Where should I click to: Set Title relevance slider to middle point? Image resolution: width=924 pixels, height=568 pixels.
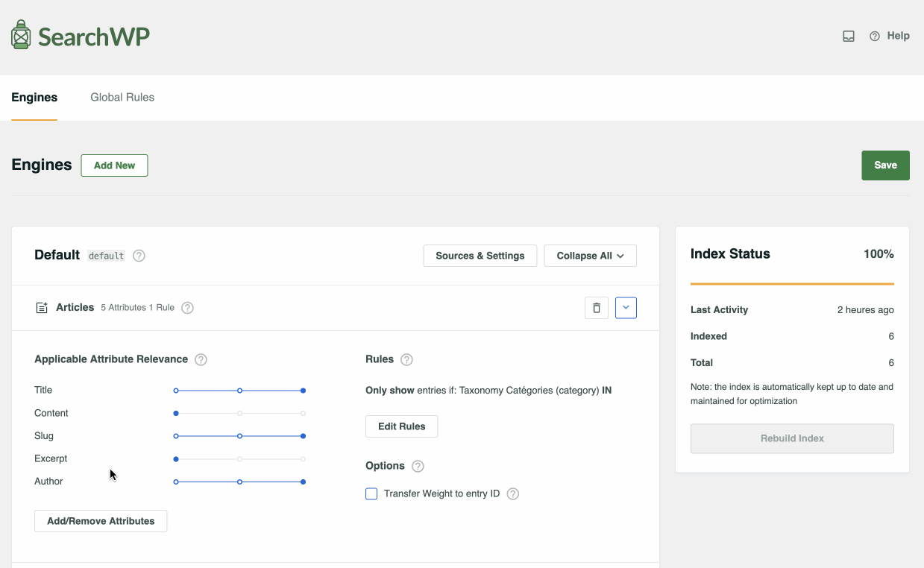pyautogui.click(x=239, y=391)
